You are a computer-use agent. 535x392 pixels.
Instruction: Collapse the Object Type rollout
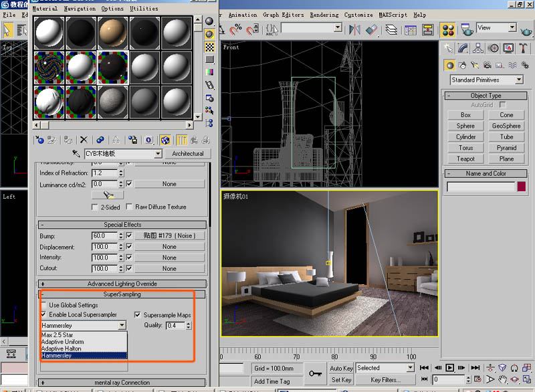click(x=486, y=96)
